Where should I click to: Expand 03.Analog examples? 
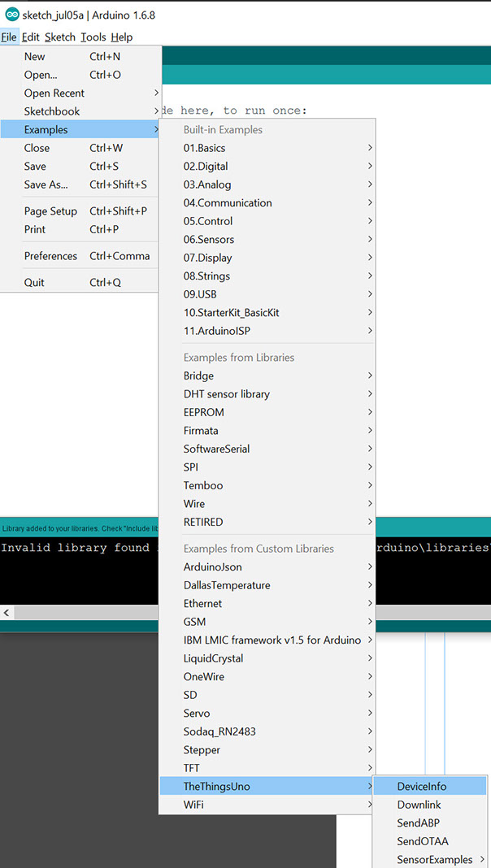click(267, 184)
